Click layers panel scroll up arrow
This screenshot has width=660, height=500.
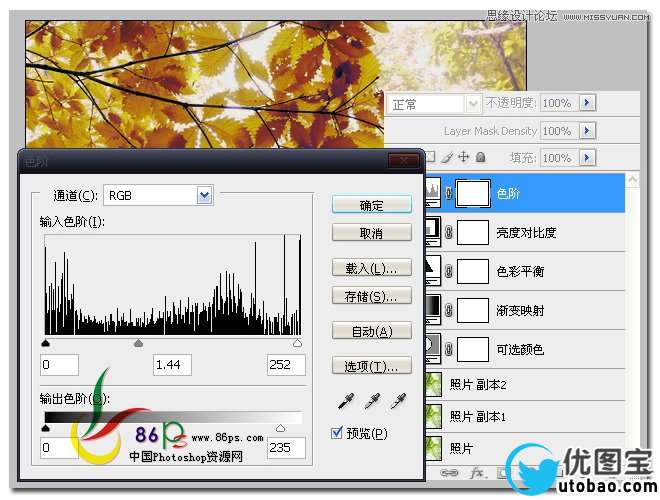pos(633,179)
